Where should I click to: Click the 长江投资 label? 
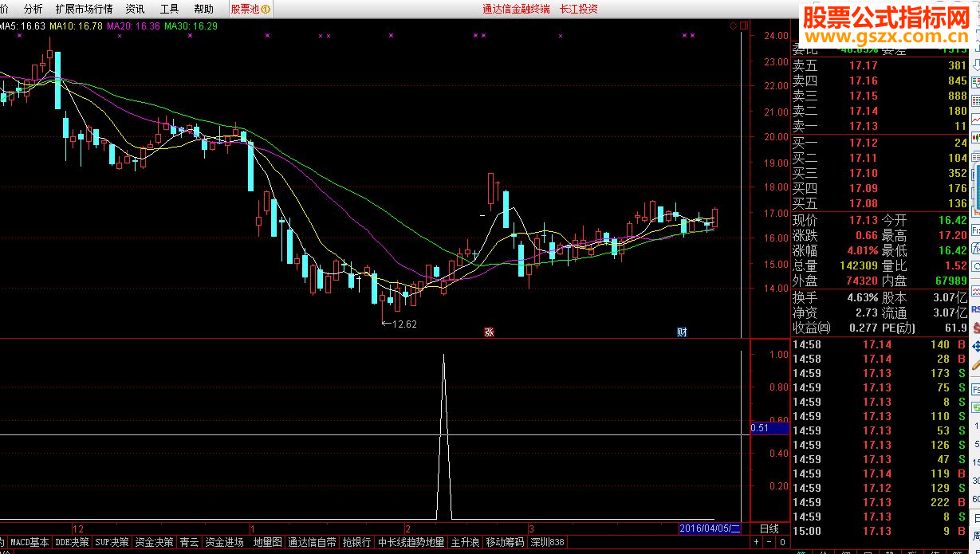coord(578,9)
